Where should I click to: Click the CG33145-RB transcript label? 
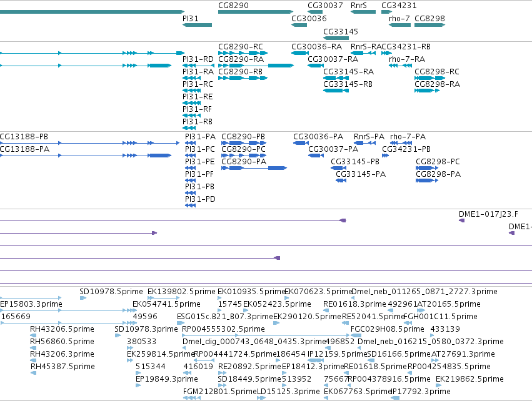348,84
